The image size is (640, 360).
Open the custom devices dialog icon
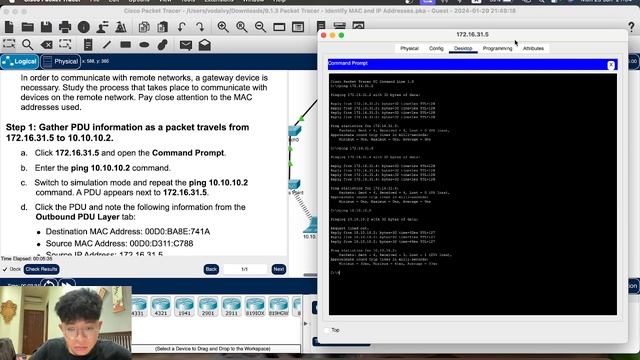298,27
